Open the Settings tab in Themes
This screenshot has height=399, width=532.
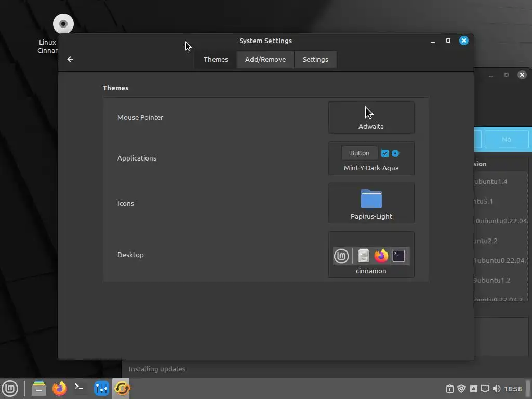pos(315,59)
